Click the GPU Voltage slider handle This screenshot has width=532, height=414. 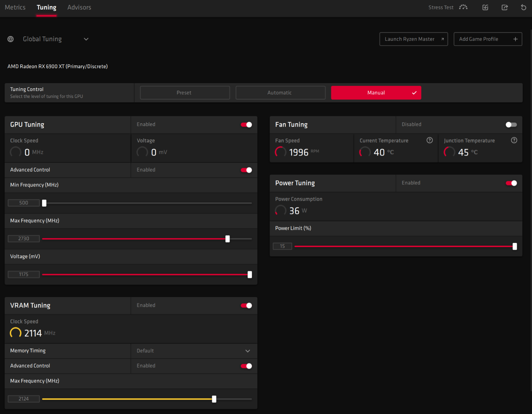coord(250,275)
